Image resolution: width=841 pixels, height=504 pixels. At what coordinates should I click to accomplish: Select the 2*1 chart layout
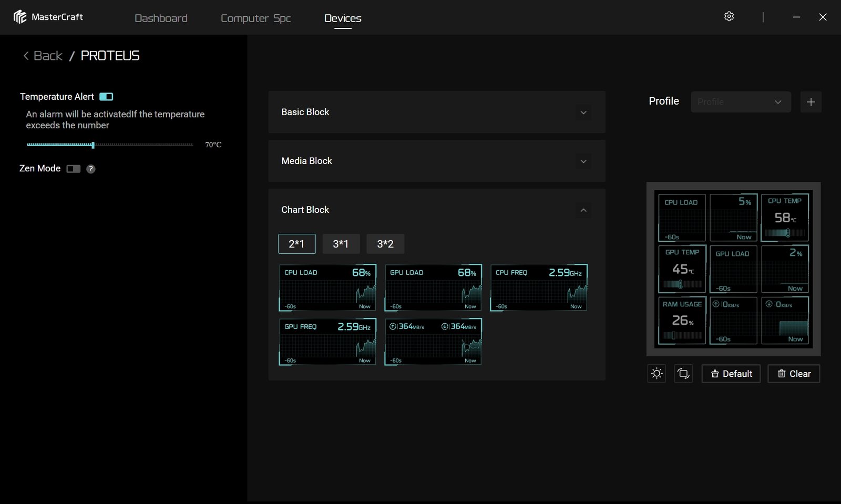pos(296,244)
